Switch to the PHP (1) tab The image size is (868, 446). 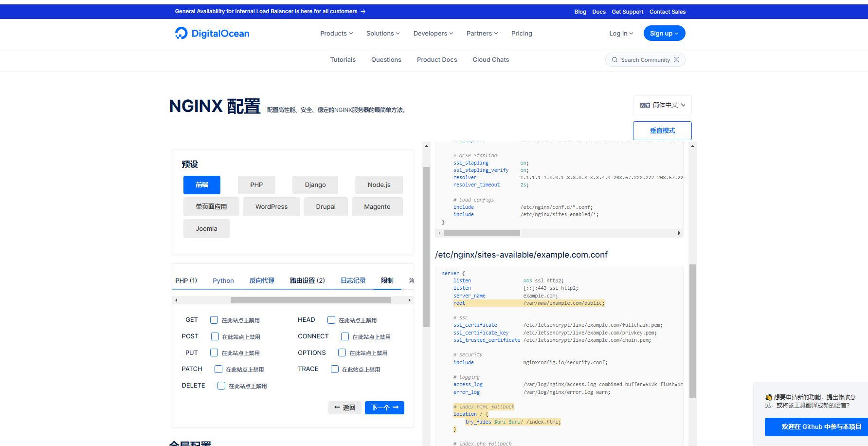tap(186, 280)
